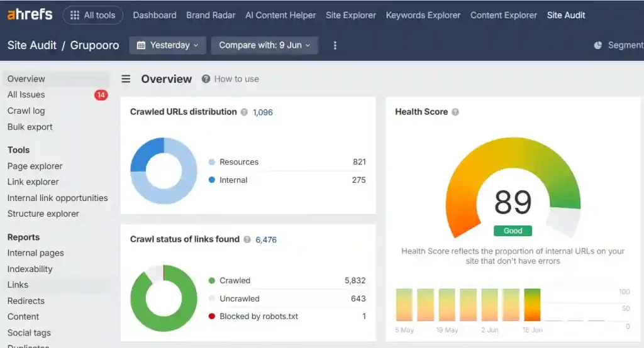Click the Ahrefs logo
The height and width of the screenshot is (348, 644).
30,15
